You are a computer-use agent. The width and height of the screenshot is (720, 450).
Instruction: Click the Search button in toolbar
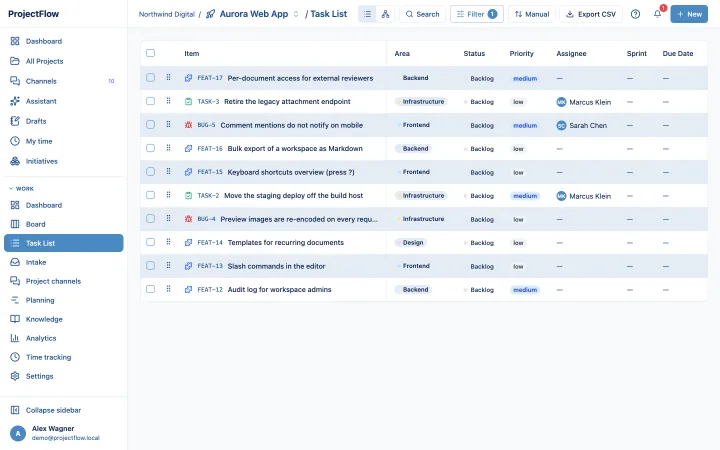click(x=422, y=14)
